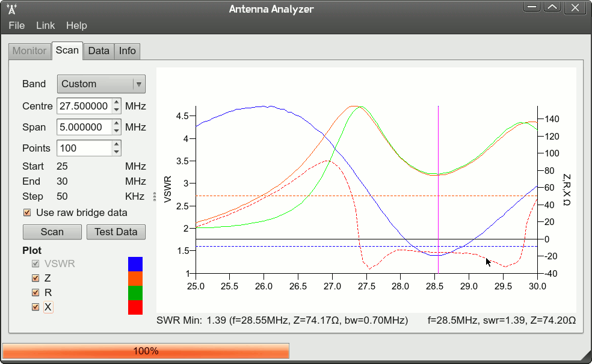Open the Link menu

coord(45,25)
